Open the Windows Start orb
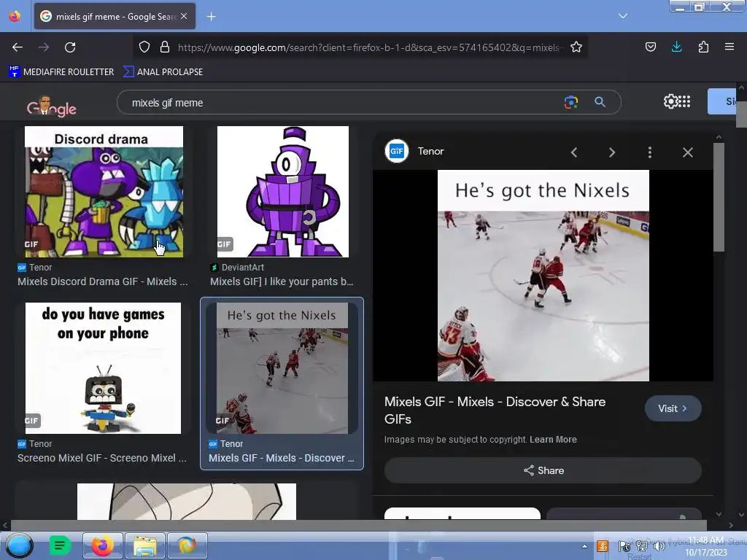 (x=19, y=545)
